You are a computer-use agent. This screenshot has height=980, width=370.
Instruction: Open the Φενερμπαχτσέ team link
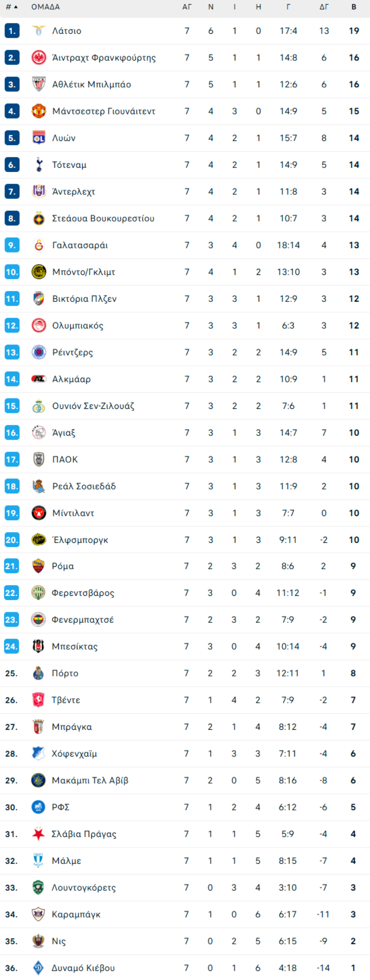point(83,620)
